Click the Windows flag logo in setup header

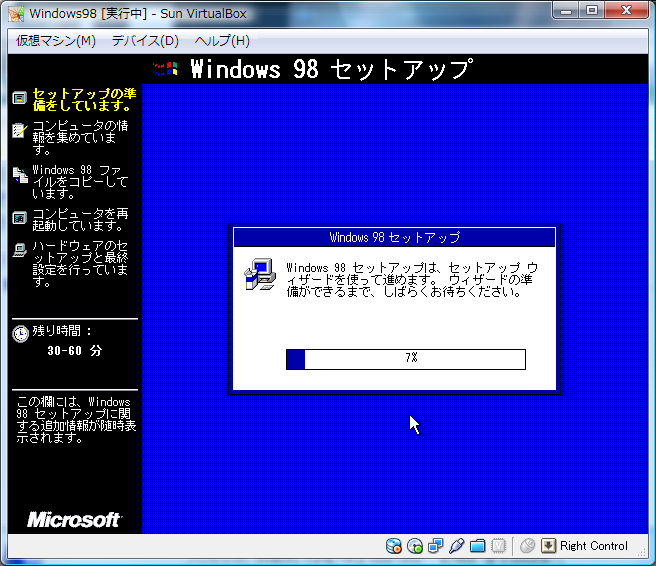coord(165,69)
